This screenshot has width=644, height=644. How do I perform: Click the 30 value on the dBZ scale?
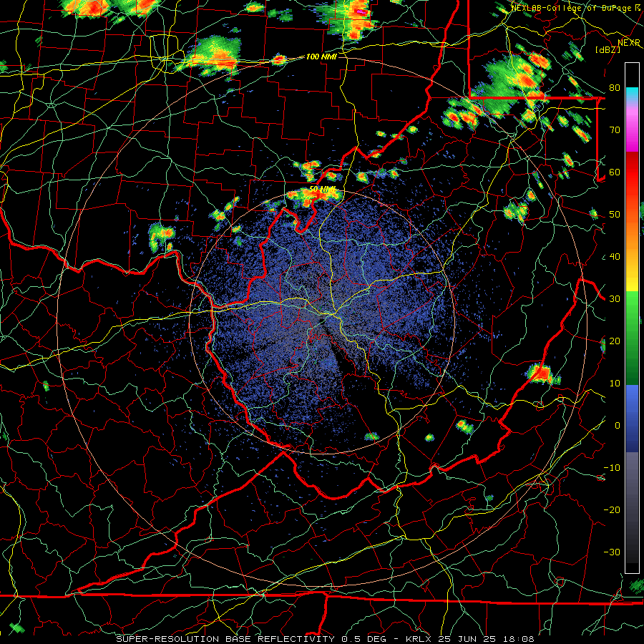615,298
